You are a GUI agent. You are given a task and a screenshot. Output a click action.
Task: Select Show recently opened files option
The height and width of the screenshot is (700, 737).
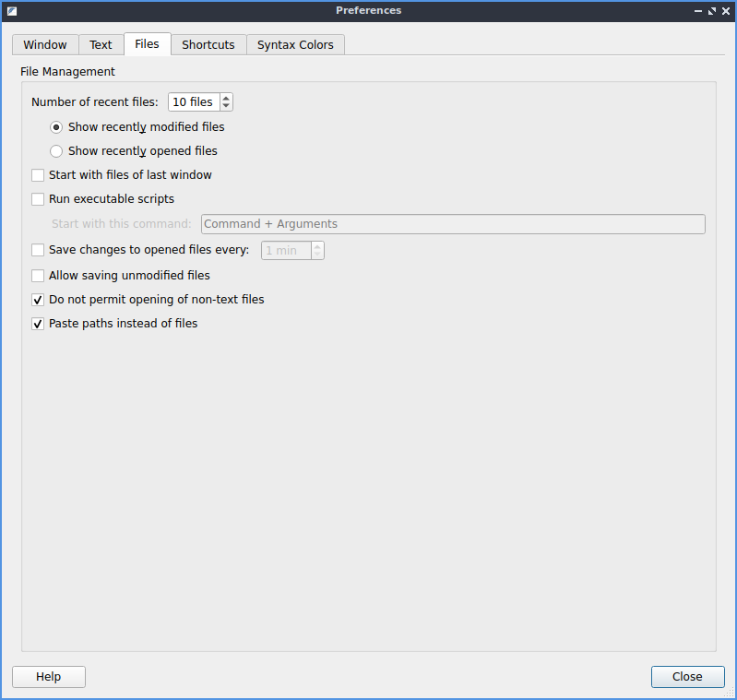pos(56,151)
